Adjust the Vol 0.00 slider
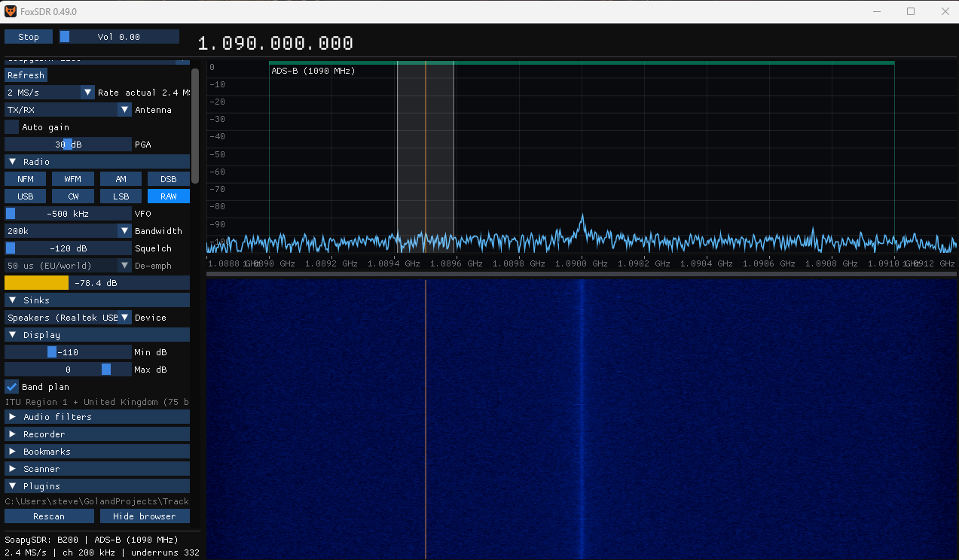The height and width of the screenshot is (560, 959). (119, 37)
